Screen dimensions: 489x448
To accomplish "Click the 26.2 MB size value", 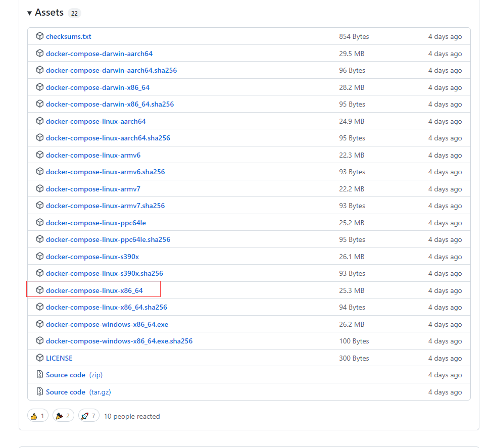I will point(352,324).
